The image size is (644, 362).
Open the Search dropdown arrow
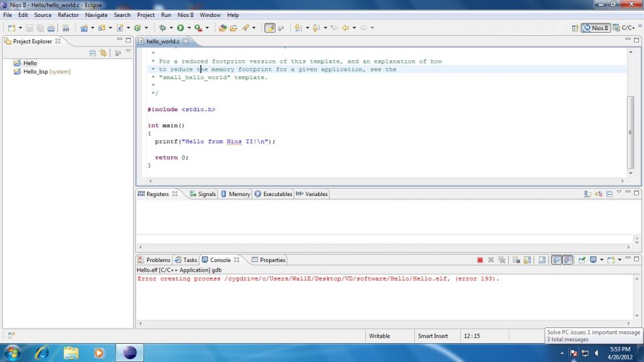[x=253, y=28]
